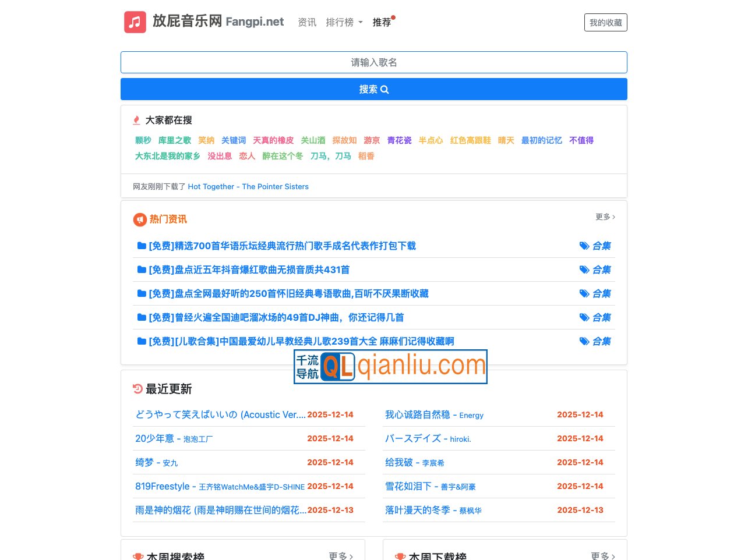Click the megaphone icon beside 热门资讯

(x=140, y=219)
